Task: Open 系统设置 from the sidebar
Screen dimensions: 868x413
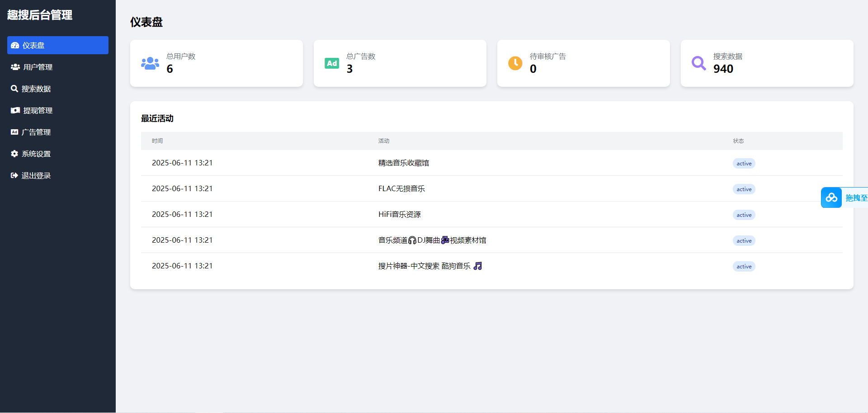Action: (36, 154)
